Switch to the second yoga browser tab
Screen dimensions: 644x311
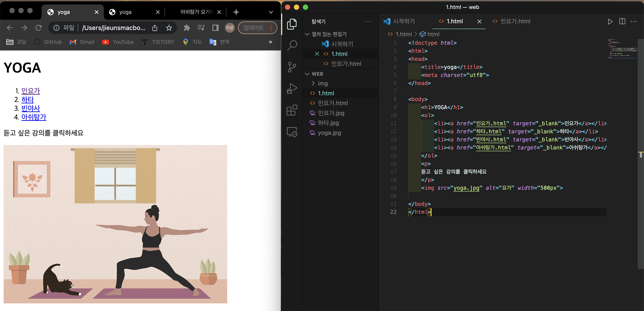pyautogui.click(x=125, y=12)
